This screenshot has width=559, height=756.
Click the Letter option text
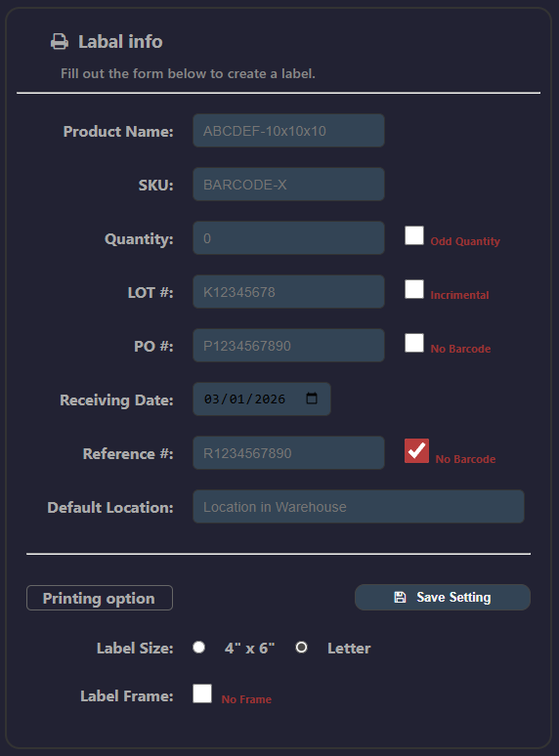coord(349,648)
